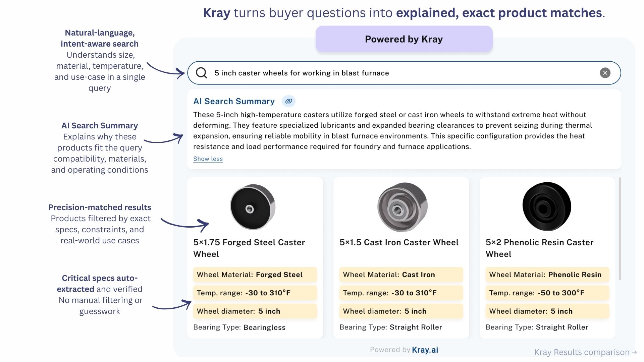Open the Kray.ai link at the bottom

(425, 349)
